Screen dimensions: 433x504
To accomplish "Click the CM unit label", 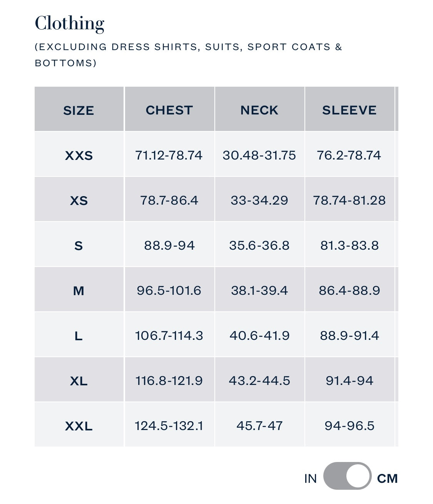I will (x=387, y=479).
